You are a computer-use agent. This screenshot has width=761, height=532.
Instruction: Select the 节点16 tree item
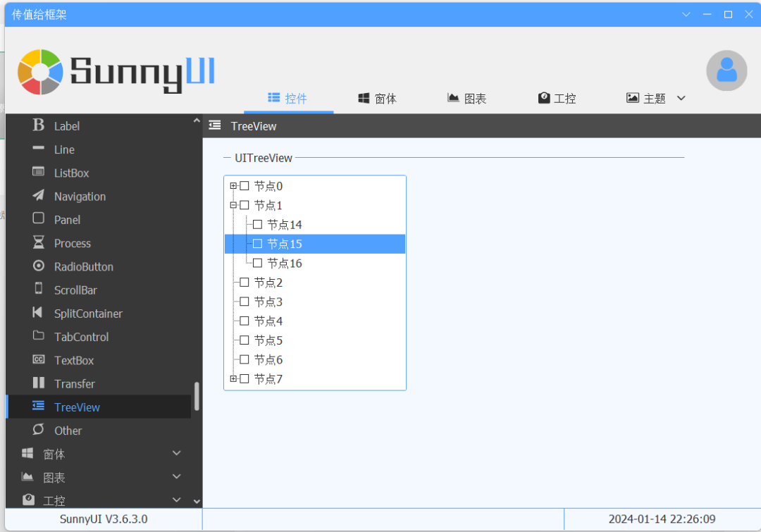click(x=284, y=264)
